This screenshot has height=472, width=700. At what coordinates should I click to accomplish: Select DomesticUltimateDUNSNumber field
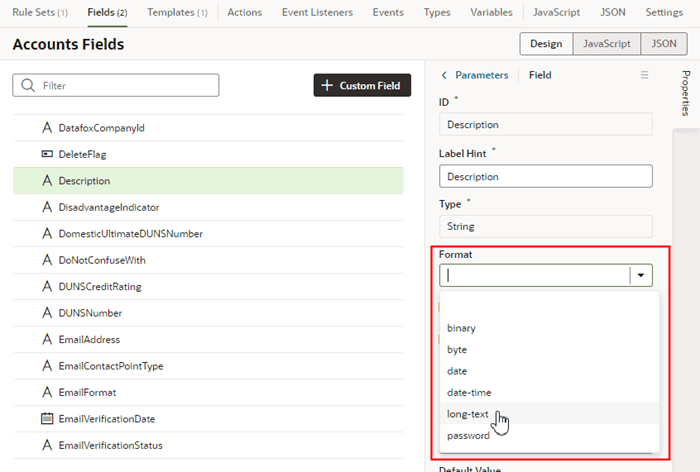(208, 234)
